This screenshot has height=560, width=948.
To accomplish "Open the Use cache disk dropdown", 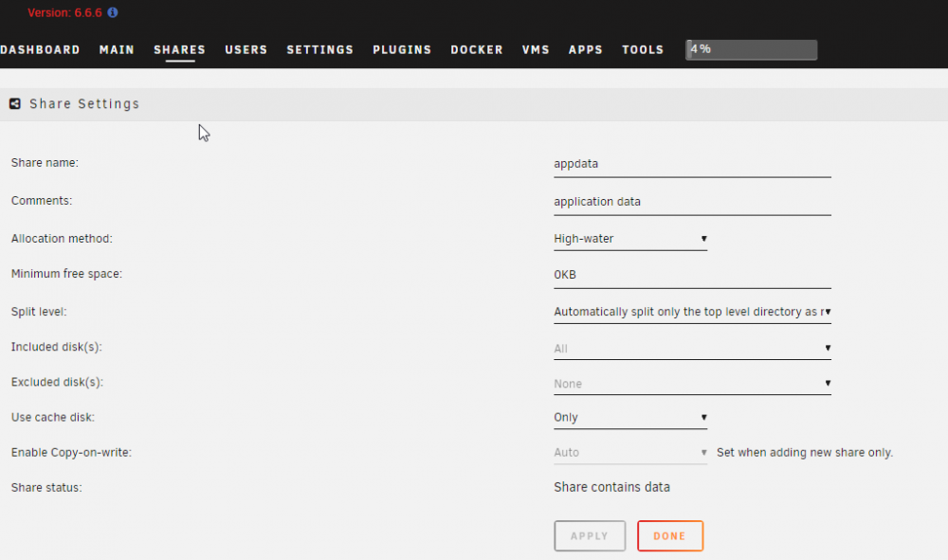I will click(x=630, y=418).
